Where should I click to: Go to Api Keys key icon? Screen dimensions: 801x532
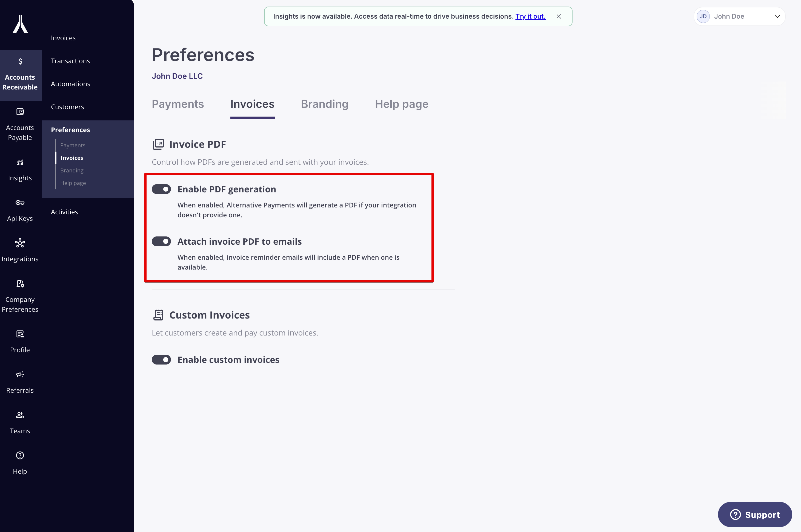click(20, 203)
